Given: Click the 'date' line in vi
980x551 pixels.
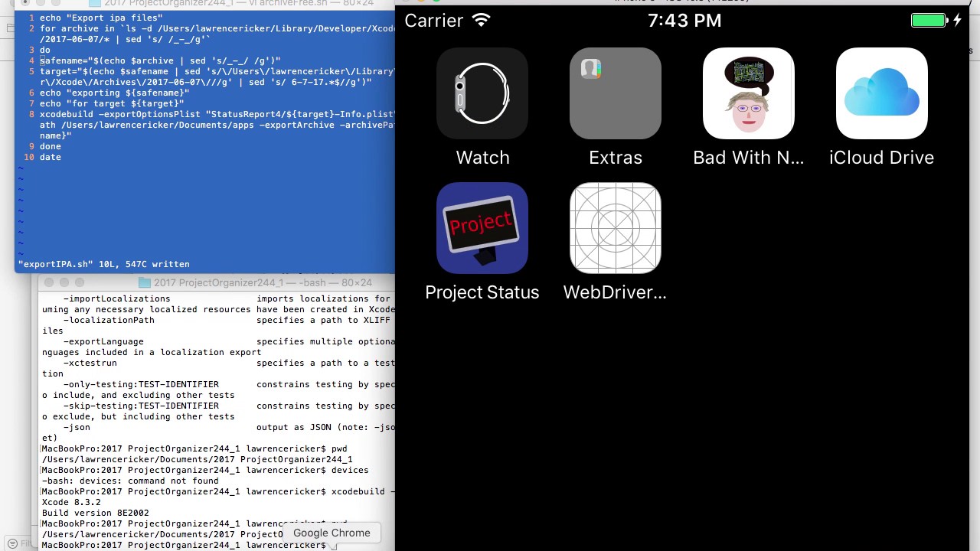Looking at the screenshot, I should (51, 157).
